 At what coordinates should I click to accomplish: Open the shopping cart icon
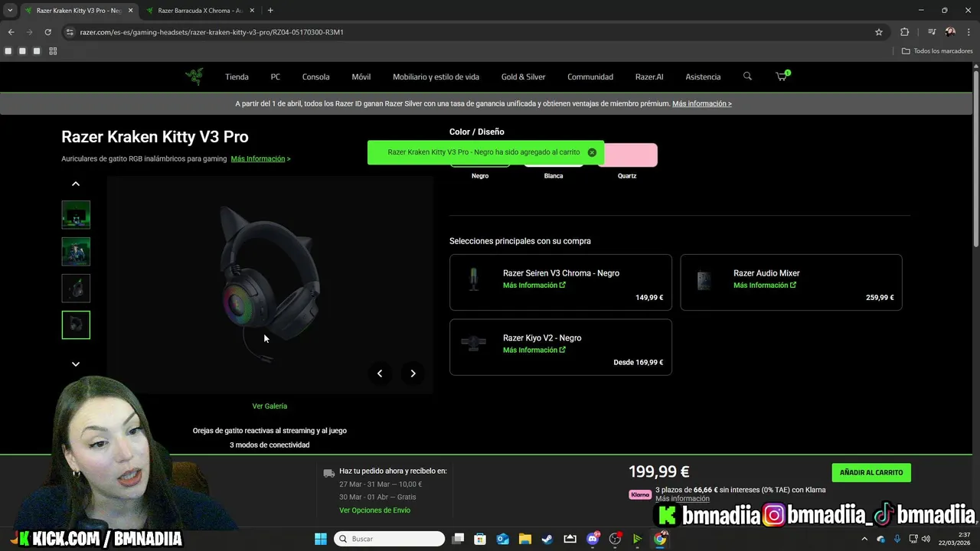782,77
